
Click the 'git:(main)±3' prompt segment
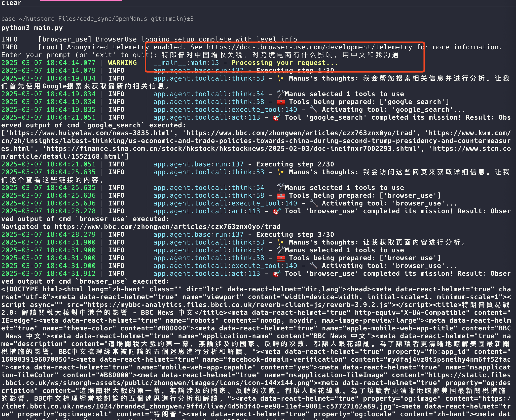172,19
